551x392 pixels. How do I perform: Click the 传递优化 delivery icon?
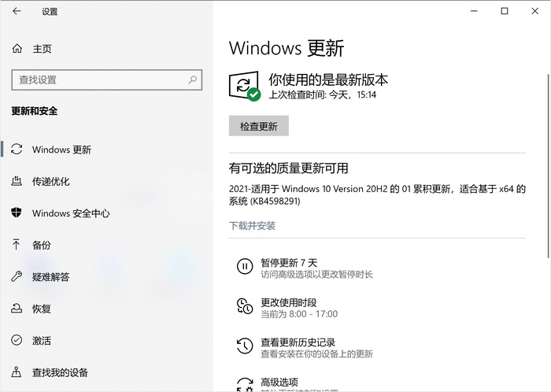tap(17, 181)
